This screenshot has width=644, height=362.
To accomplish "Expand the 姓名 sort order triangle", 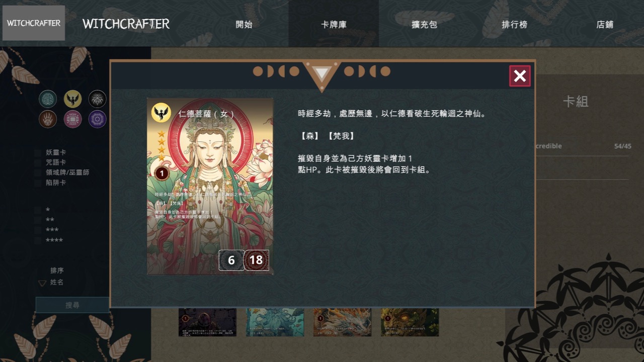I will point(42,283).
